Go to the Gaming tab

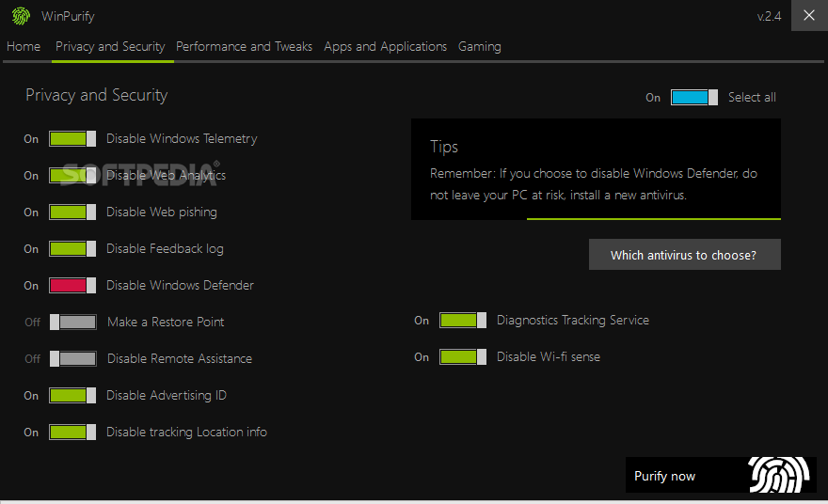[x=480, y=46]
